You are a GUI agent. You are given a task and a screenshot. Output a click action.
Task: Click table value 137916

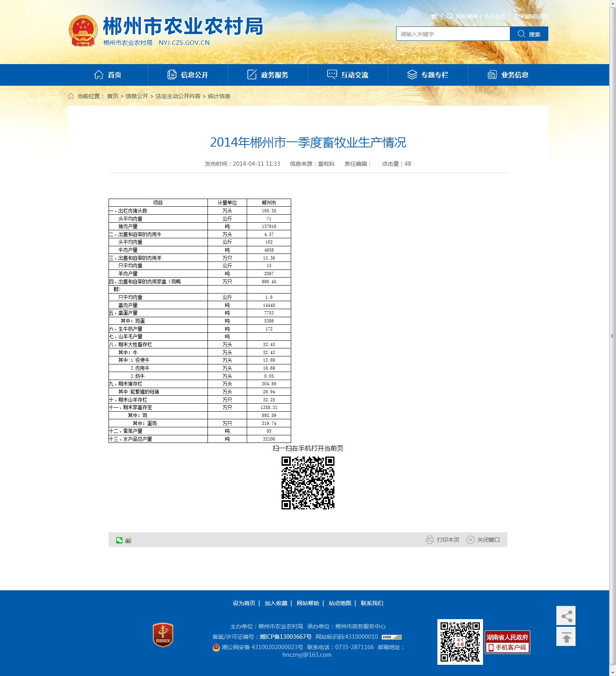[269, 226]
